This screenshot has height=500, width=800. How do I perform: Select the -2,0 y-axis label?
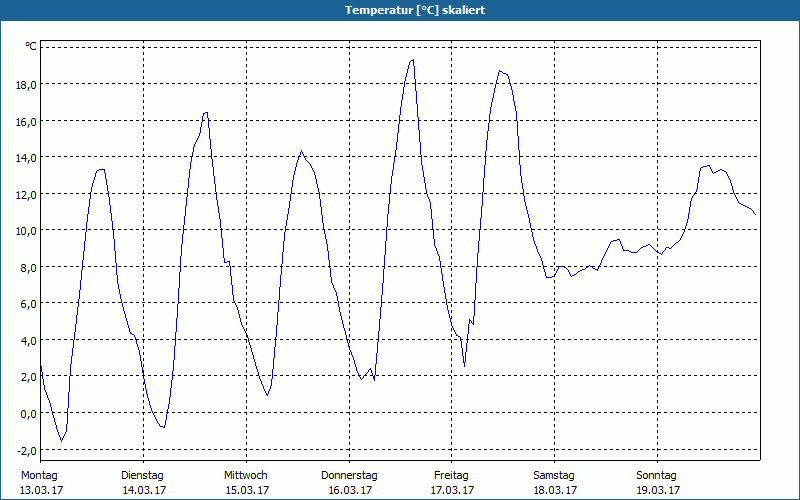pos(27,451)
